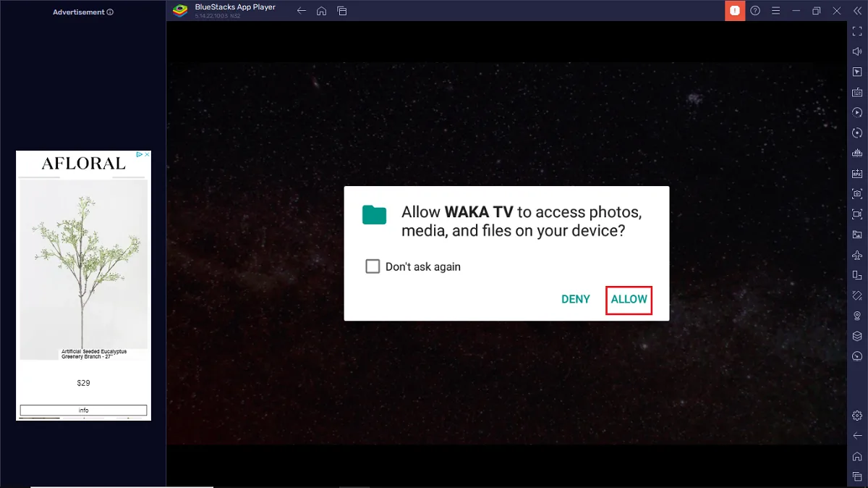868x488 pixels.
Task: Click the info button in the ad
Action: click(x=84, y=410)
